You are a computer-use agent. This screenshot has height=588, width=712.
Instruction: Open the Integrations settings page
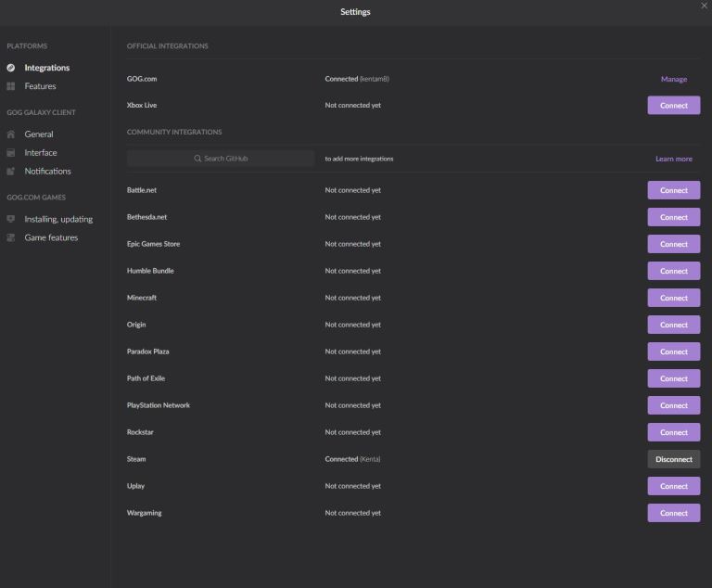tap(46, 68)
